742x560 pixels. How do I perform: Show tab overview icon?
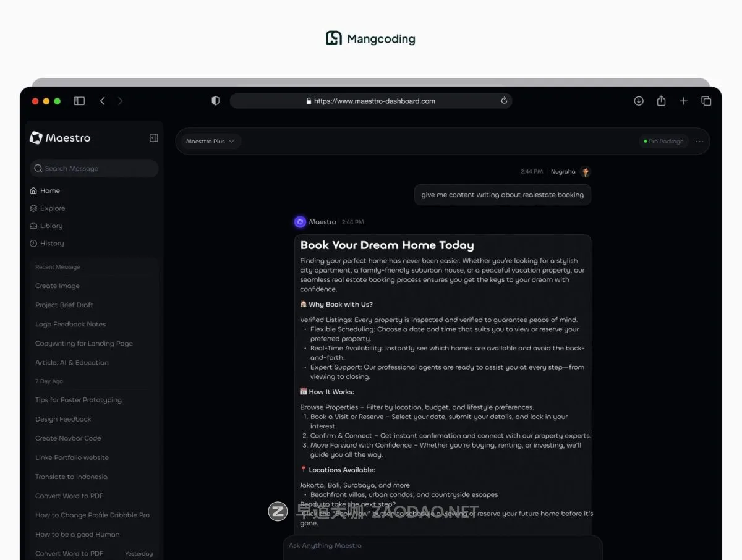coord(706,101)
